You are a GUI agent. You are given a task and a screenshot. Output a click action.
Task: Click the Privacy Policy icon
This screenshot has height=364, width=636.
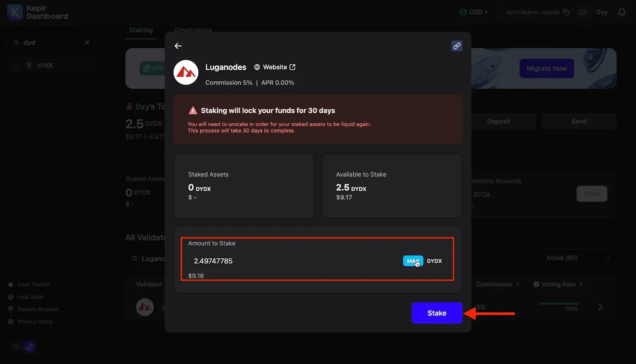tap(11, 321)
